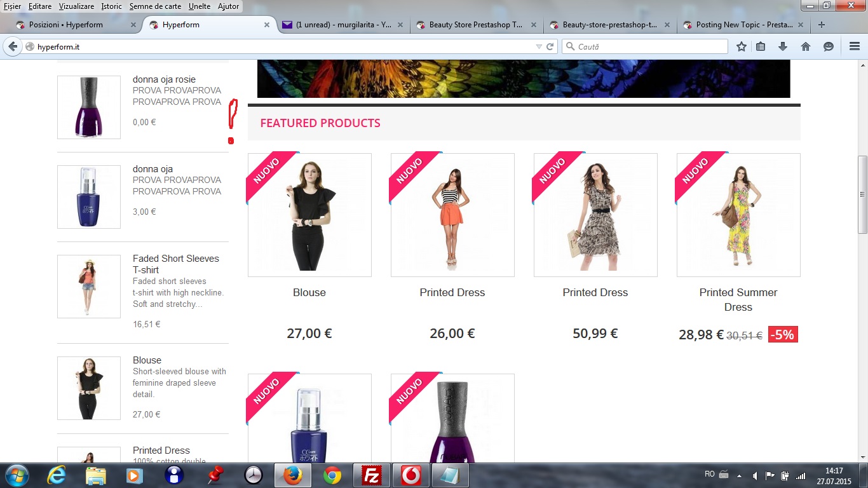Open the featured blue bottle product image

tap(309, 418)
